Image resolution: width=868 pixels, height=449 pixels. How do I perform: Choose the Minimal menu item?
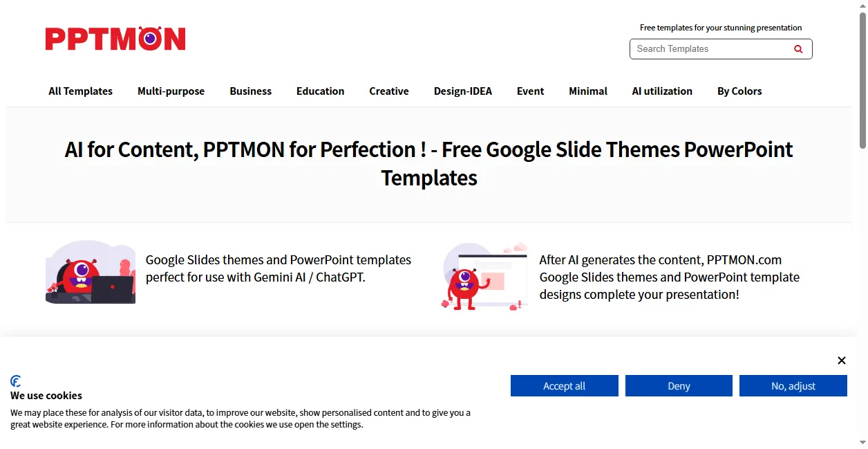tap(587, 91)
